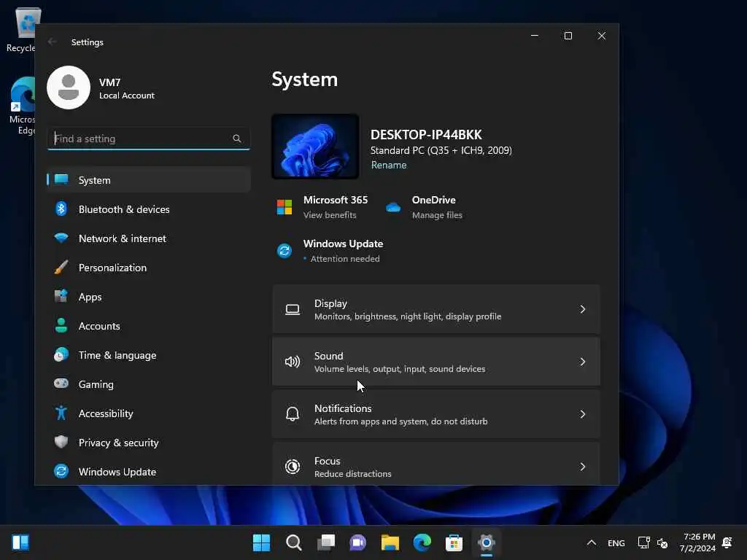Click the muted volume icon in the tray
The height and width of the screenshot is (560, 747).
pyautogui.click(x=662, y=542)
